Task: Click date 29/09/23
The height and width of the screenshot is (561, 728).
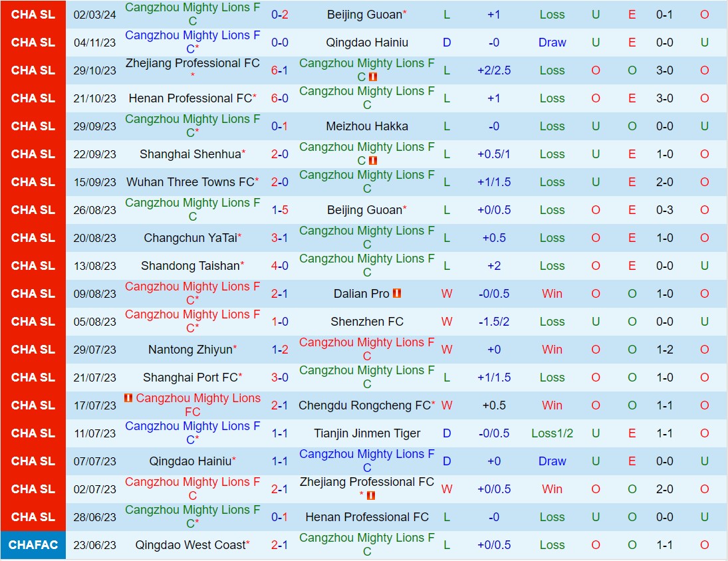Action: click(x=94, y=126)
